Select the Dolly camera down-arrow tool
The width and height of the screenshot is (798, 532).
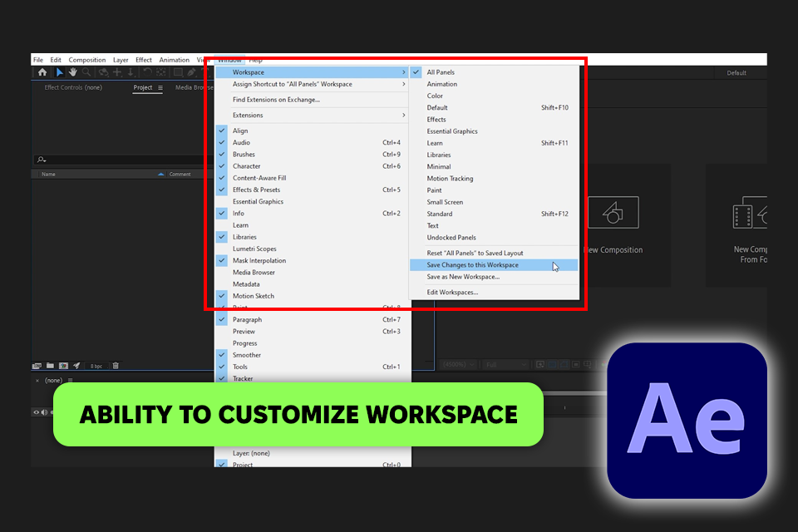click(131, 72)
